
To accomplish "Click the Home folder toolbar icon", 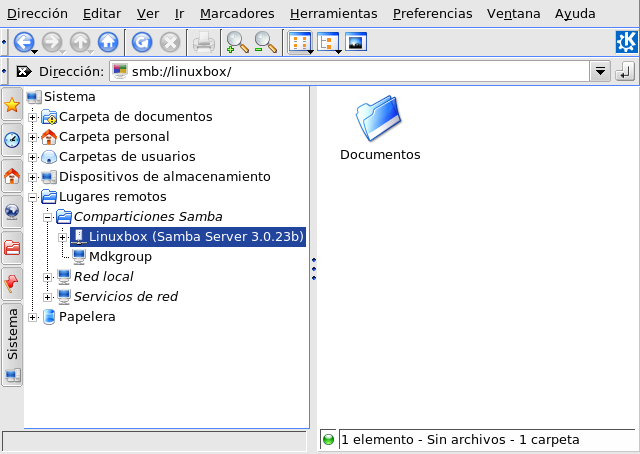I will [108, 42].
